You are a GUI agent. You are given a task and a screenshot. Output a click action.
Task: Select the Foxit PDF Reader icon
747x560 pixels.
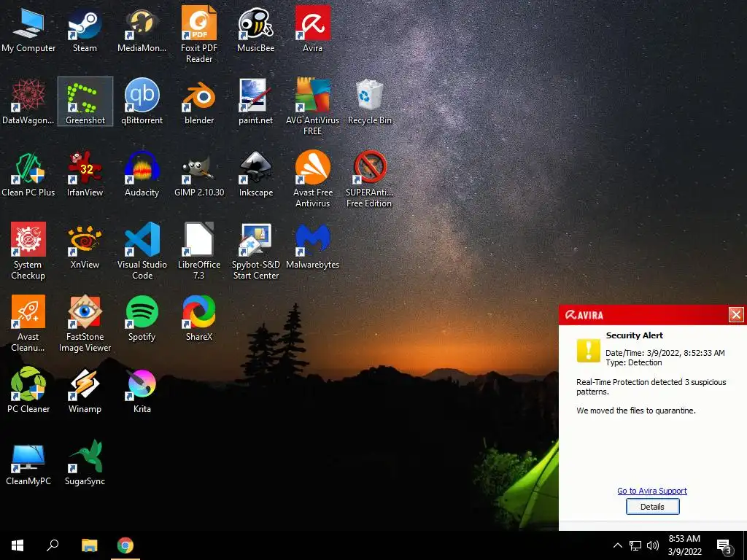199,34
